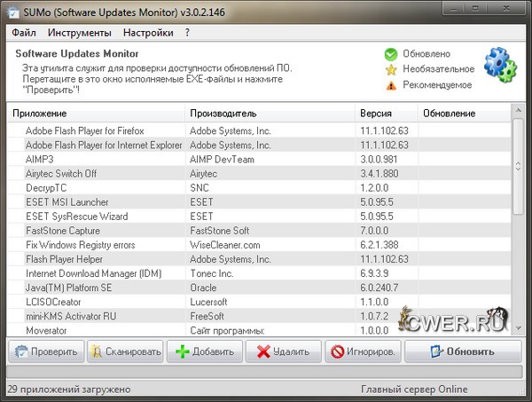Open the ? help menu
The height and width of the screenshot is (402, 532).
click(187, 33)
